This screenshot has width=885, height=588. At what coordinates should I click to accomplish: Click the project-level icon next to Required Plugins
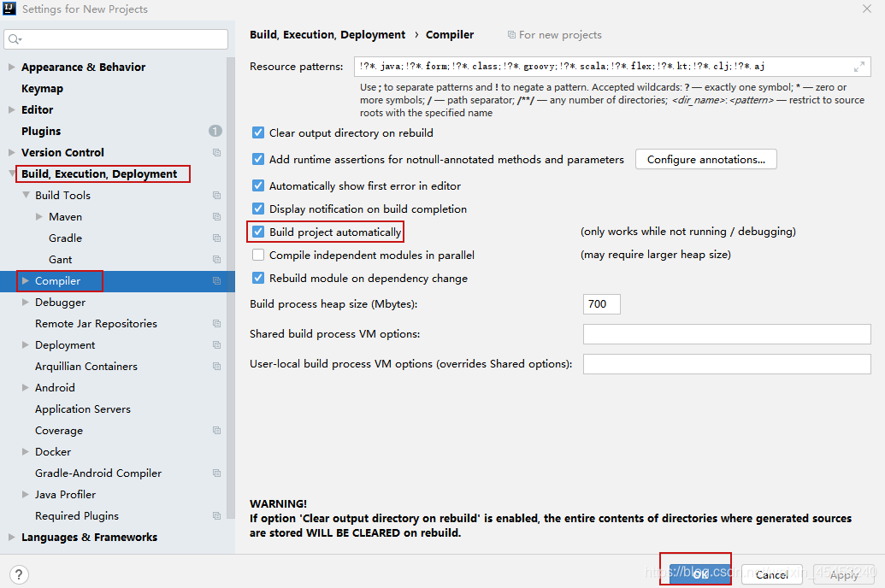click(216, 515)
